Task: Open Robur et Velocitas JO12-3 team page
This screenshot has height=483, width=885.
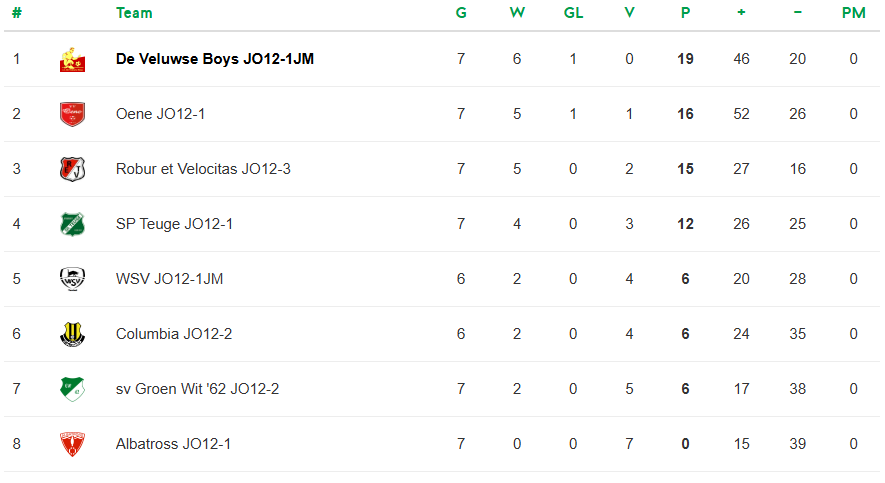Action: [203, 169]
